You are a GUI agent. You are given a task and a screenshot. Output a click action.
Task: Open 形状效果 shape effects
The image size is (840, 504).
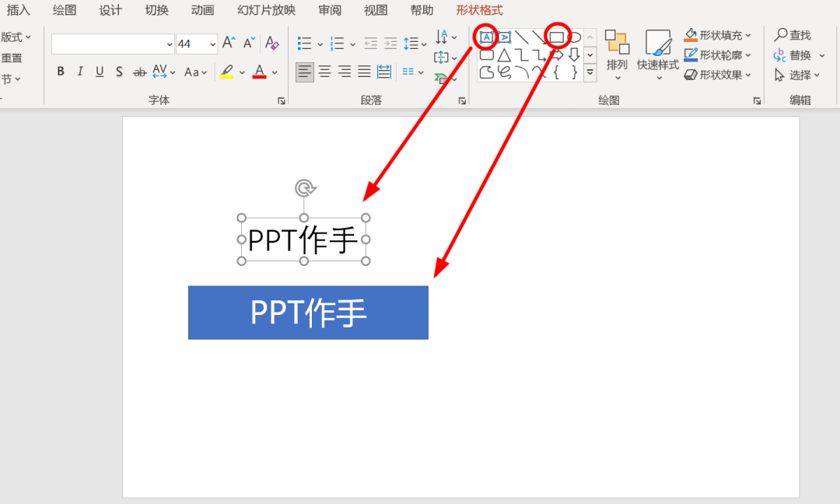point(717,75)
